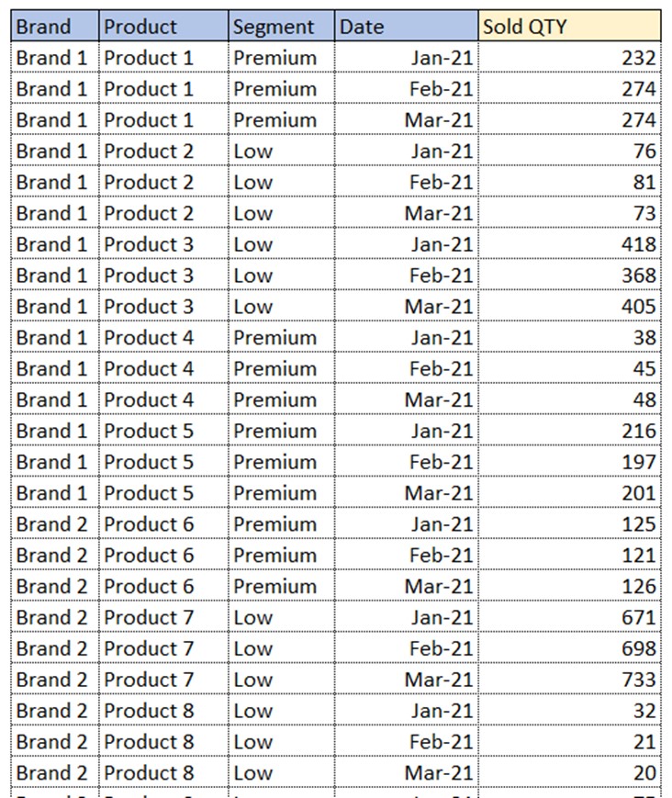Click the cell showing quantity 671
This screenshot has width=672, height=798.
570,617
